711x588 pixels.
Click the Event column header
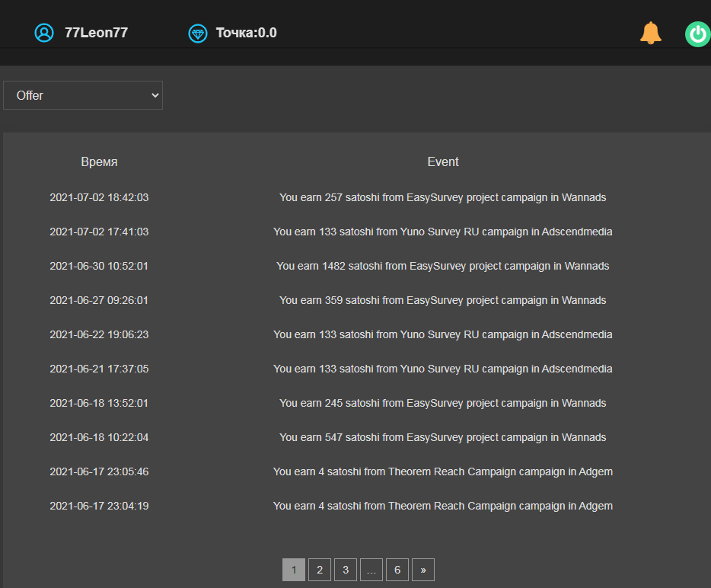coord(443,162)
